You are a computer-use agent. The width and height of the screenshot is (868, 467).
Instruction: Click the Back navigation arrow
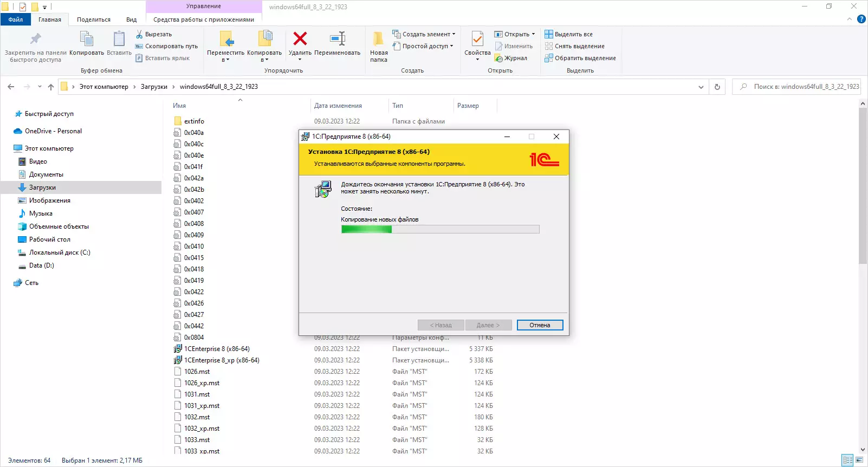[x=11, y=87]
